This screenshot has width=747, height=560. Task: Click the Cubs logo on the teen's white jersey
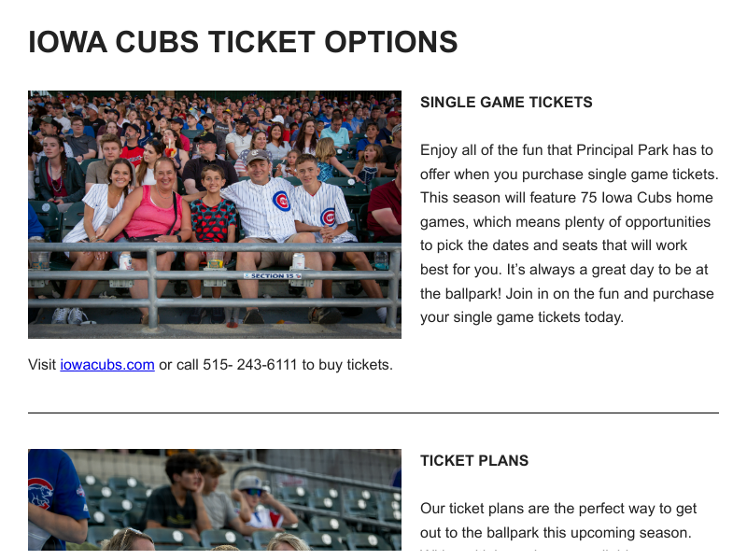(328, 217)
